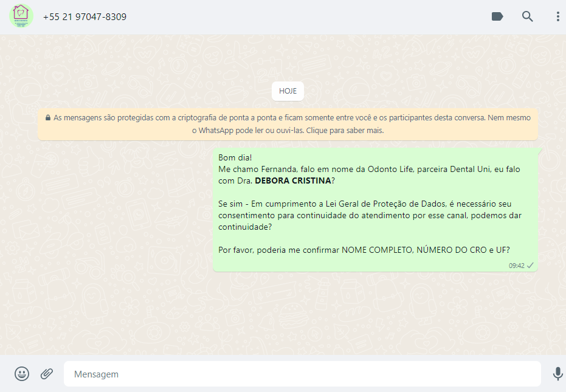
Task: Open the three-dot chat menu
Action: coord(557,16)
